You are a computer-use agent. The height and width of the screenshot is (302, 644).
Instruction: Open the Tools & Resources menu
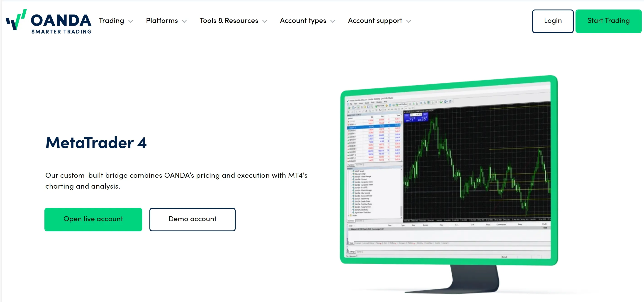(x=229, y=21)
